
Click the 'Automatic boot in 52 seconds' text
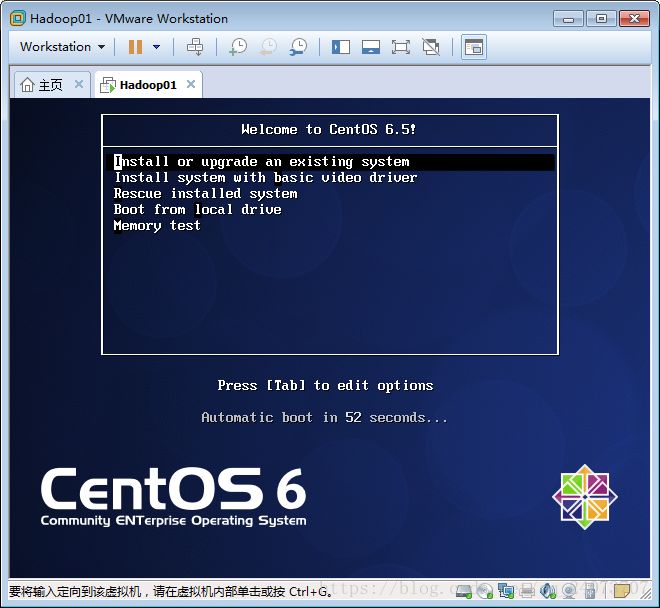[324, 417]
